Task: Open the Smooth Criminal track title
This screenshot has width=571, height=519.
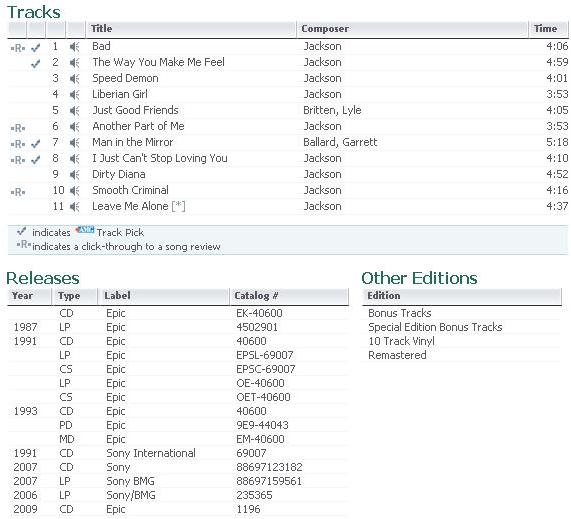Action: [x=130, y=190]
